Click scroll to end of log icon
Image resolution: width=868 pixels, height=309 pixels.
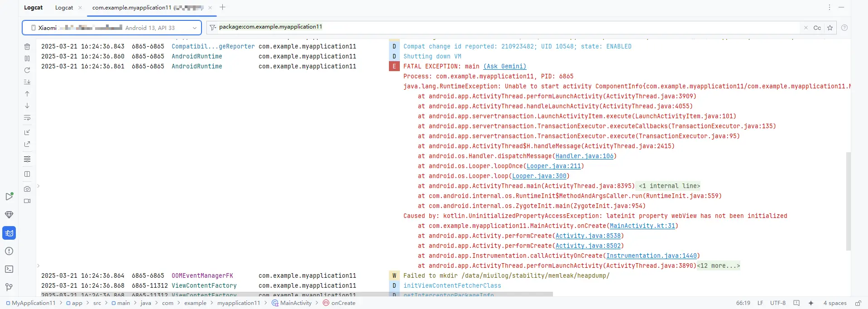(27, 82)
